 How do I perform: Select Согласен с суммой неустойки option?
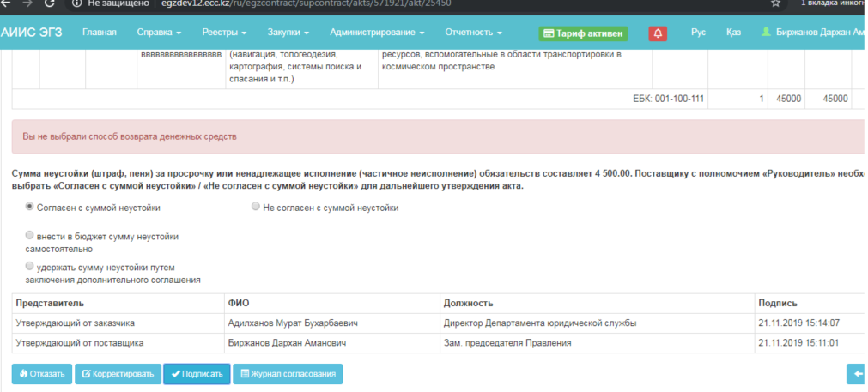tap(31, 207)
